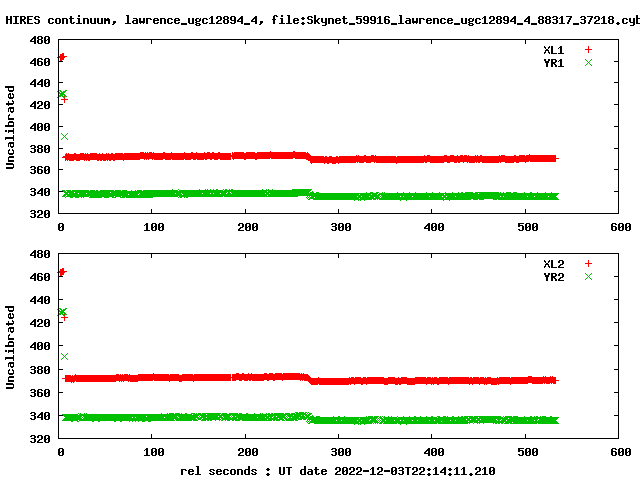Click the YR1 legend label
Image resolution: width=640 pixels, height=480 pixels.
pos(554,63)
